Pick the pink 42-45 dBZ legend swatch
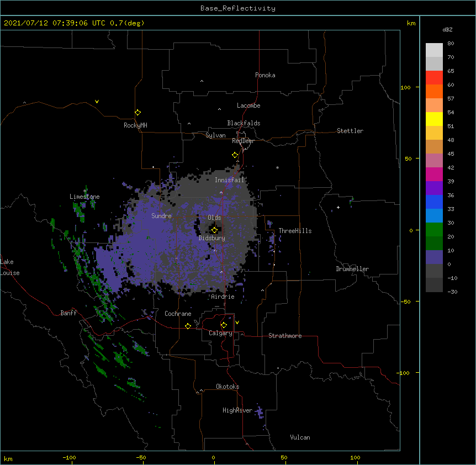 [x=434, y=161]
